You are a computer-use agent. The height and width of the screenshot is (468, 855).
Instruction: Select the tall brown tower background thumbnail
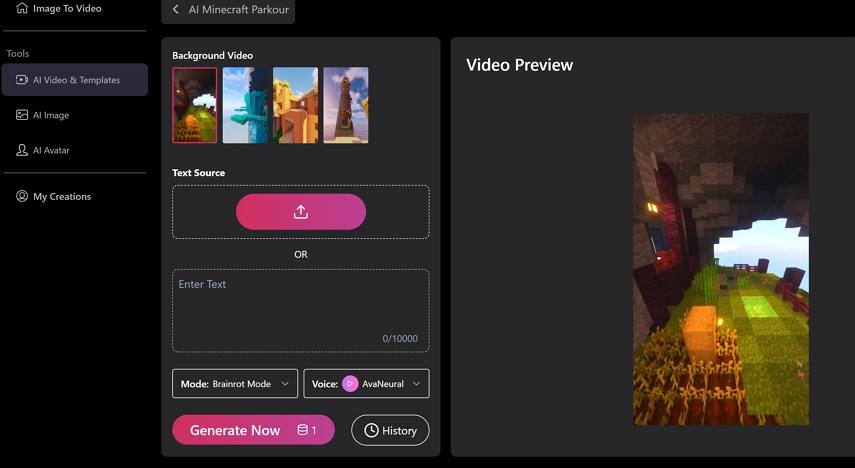click(x=346, y=105)
